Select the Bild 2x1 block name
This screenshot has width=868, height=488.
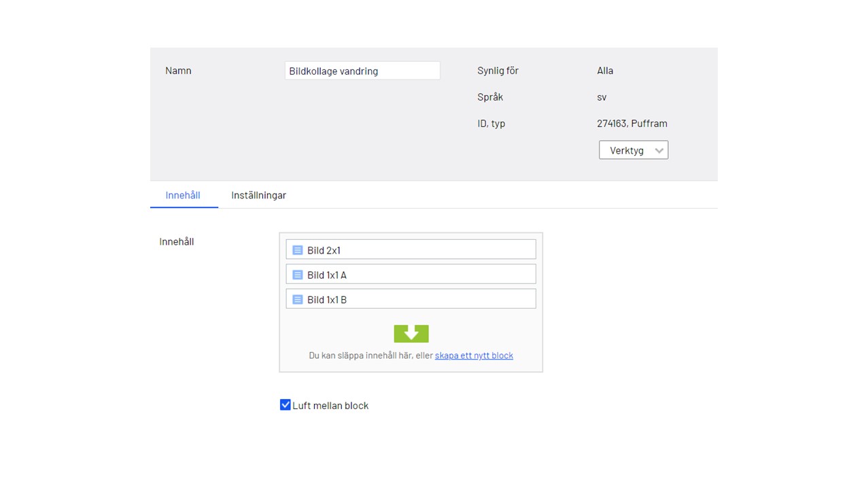(324, 250)
